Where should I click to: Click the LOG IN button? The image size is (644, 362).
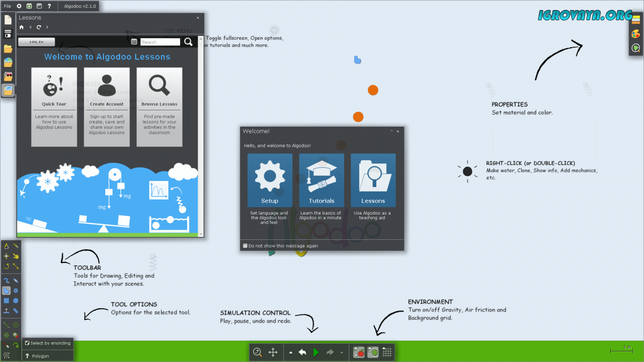click(36, 42)
